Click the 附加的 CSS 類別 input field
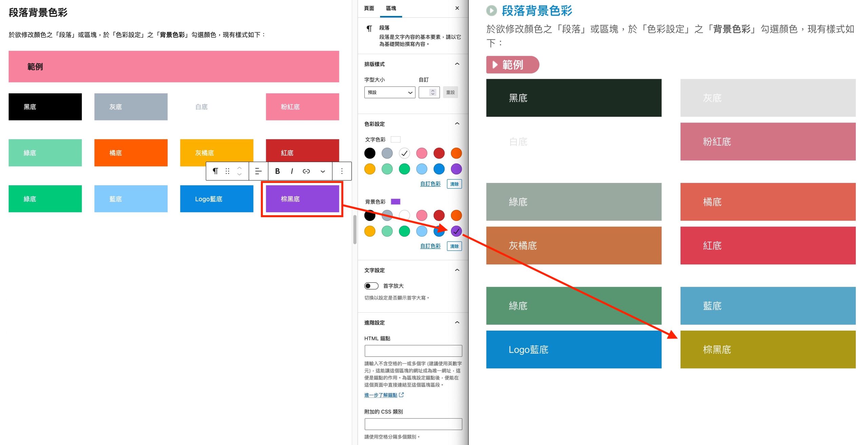The width and height of the screenshot is (868, 445). pos(413,424)
